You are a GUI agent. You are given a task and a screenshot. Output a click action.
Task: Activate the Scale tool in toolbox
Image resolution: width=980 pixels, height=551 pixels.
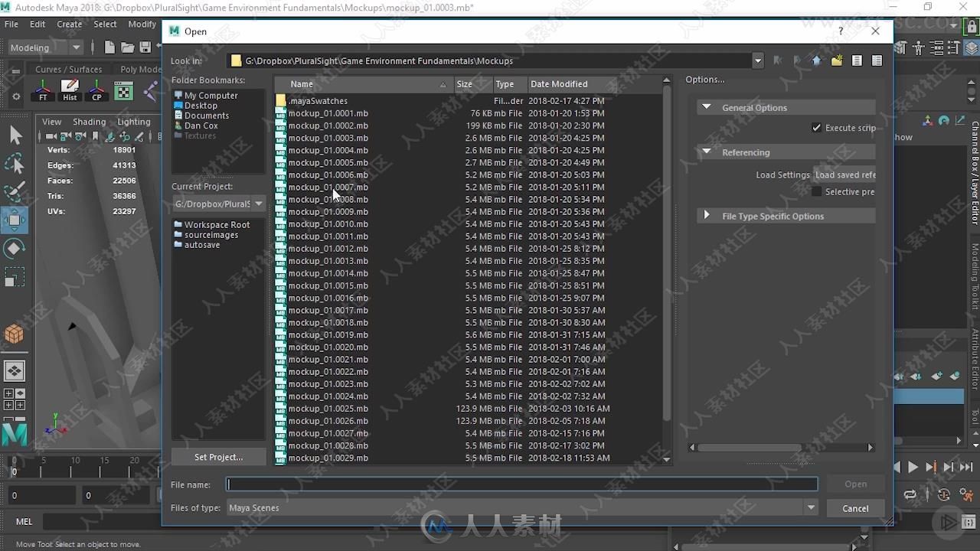[x=15, y=276]
